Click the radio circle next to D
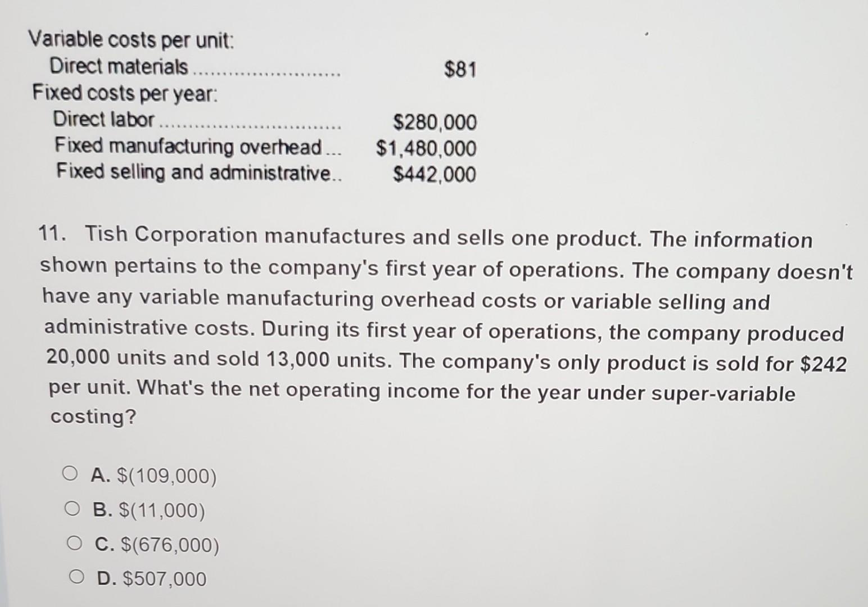This screenshot has height=607, width=868. coord(77,576)
